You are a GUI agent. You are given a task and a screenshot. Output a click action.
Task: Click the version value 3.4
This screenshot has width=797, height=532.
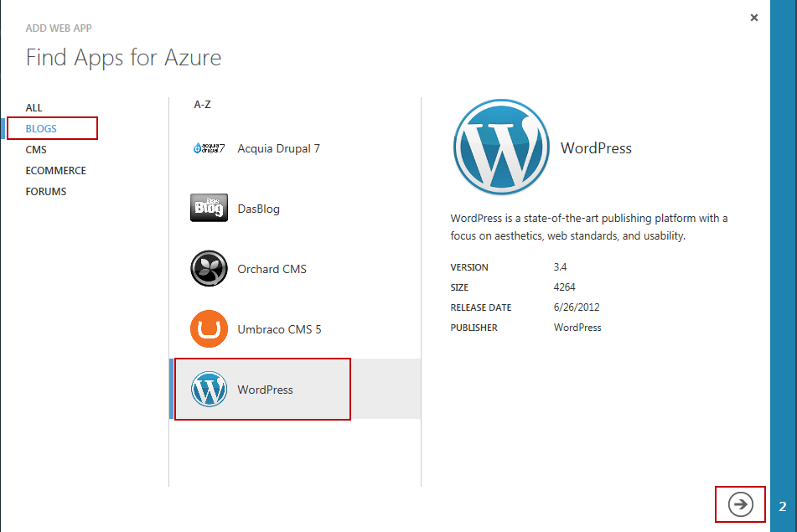coord(560,266)
